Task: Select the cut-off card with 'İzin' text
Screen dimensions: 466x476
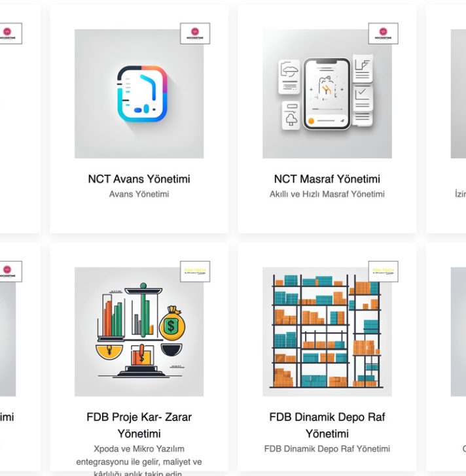Action: tap(446, 119)
